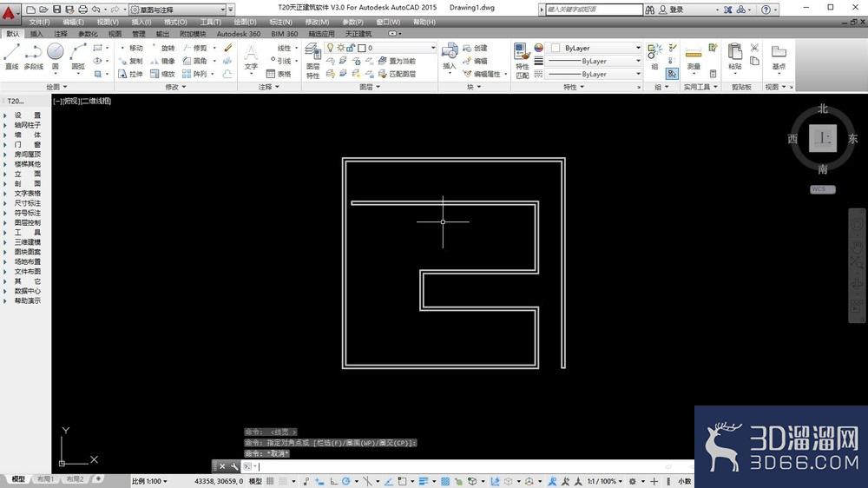This screenshot has width=868, height=488.
Task: Open the workspace dropdown 草图与注释
Action: coord(177,10)
